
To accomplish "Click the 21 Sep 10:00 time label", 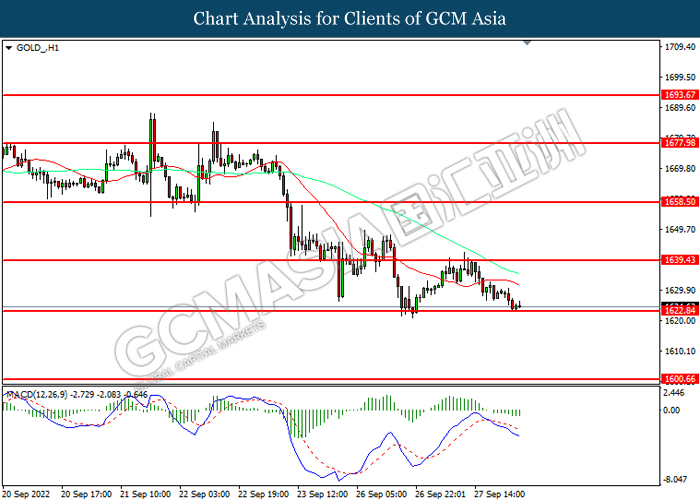I will tap(146, 494).
